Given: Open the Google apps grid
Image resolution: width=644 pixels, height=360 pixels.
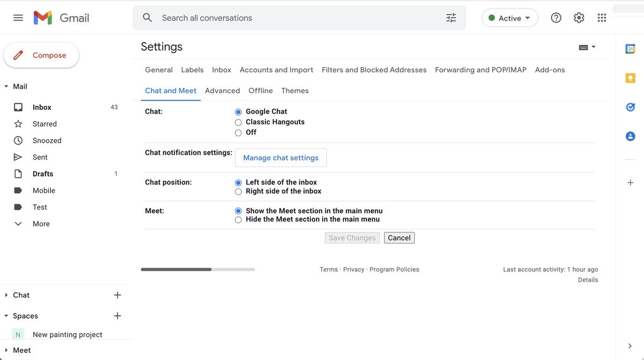Looking at the screenshot, I should tap(602, 18).
